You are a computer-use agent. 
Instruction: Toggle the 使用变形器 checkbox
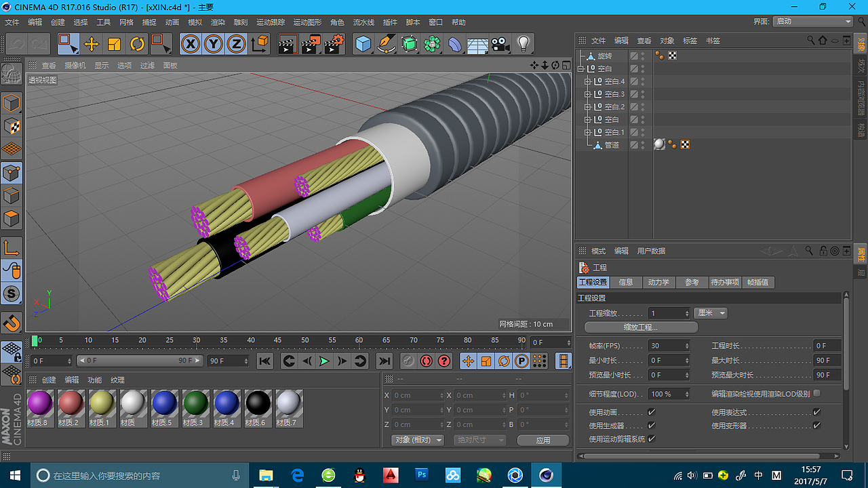point(816,426)
